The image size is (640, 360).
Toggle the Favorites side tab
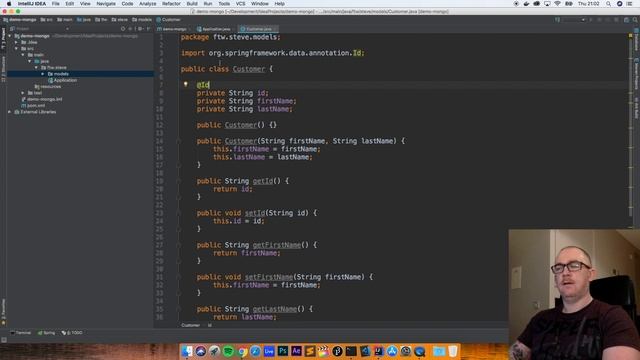coord(3,312)
